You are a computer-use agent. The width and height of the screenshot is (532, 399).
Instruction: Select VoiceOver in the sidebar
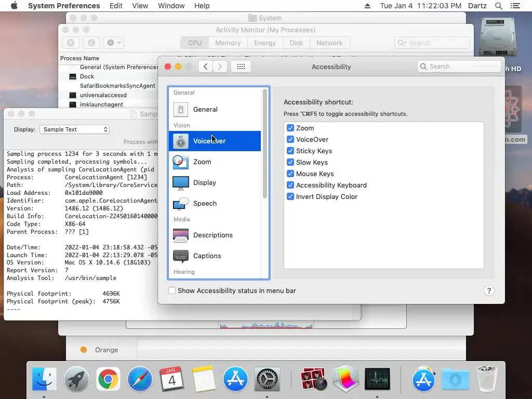[x=215, y=141]
